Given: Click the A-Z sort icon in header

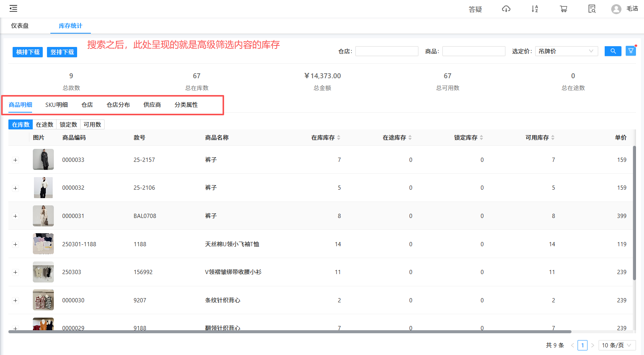Looking at the screenshot, I should pyautogui.click(x=534, y=9).
